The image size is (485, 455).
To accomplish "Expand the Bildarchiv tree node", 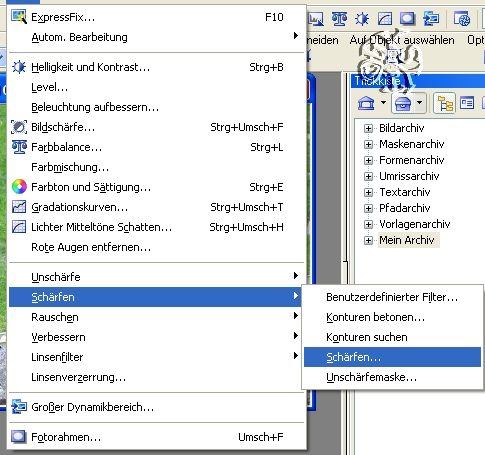I will coord(368,128).
